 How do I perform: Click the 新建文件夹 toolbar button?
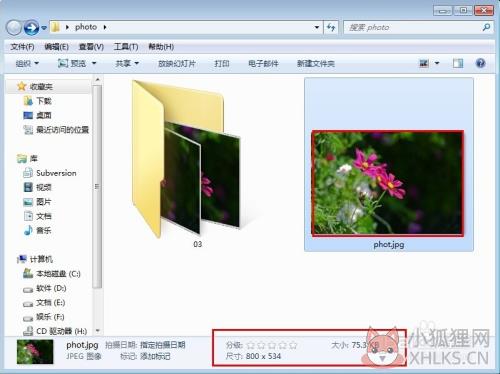point(316,63)
